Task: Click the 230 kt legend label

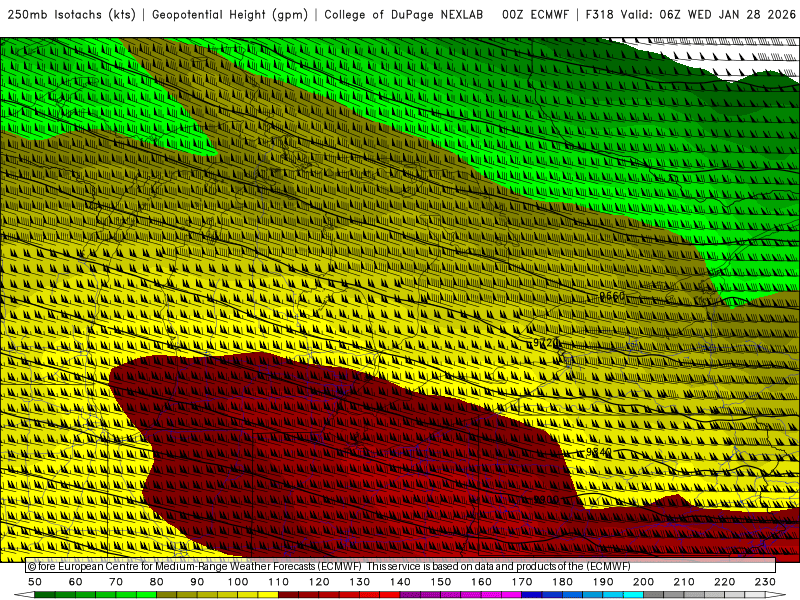Action: pyautogui.click(x=765, y=582)
